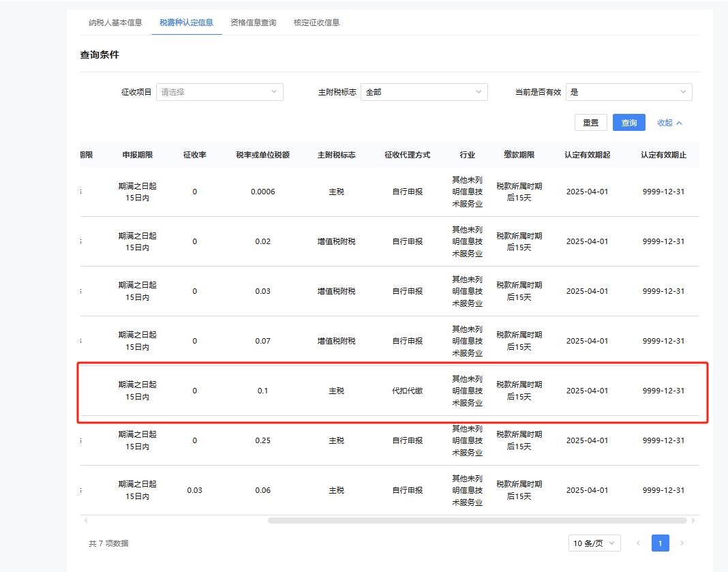Select the 0.1 tax rate cell

click(x=263, y=391)
